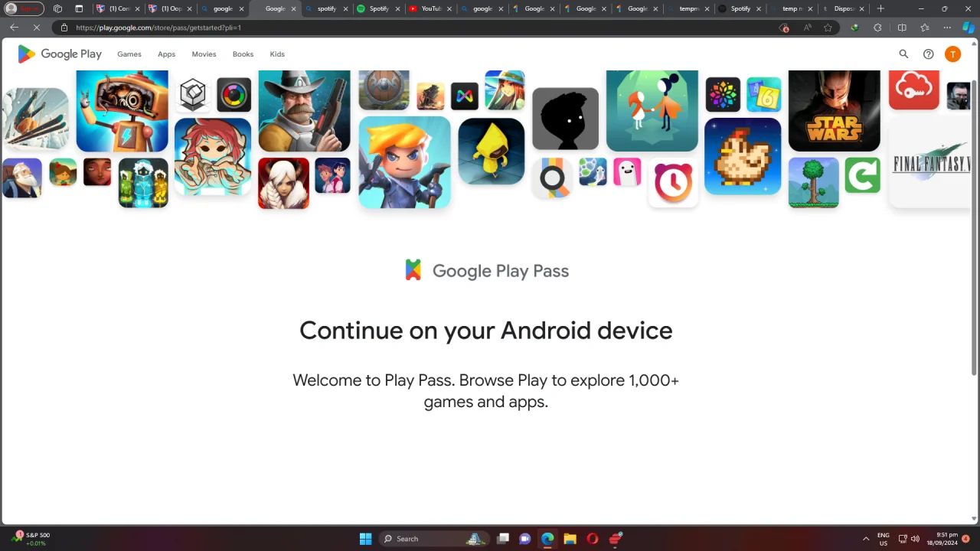Add this page to favorites
Image resolution: width=980 pixels, height=551 pixels.
pyautogui.click(x=828, y=28)
